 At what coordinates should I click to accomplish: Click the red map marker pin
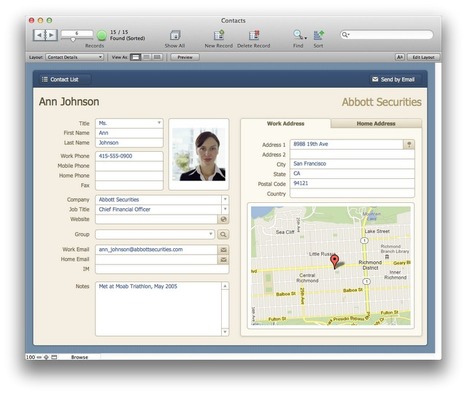coord(334,261)
